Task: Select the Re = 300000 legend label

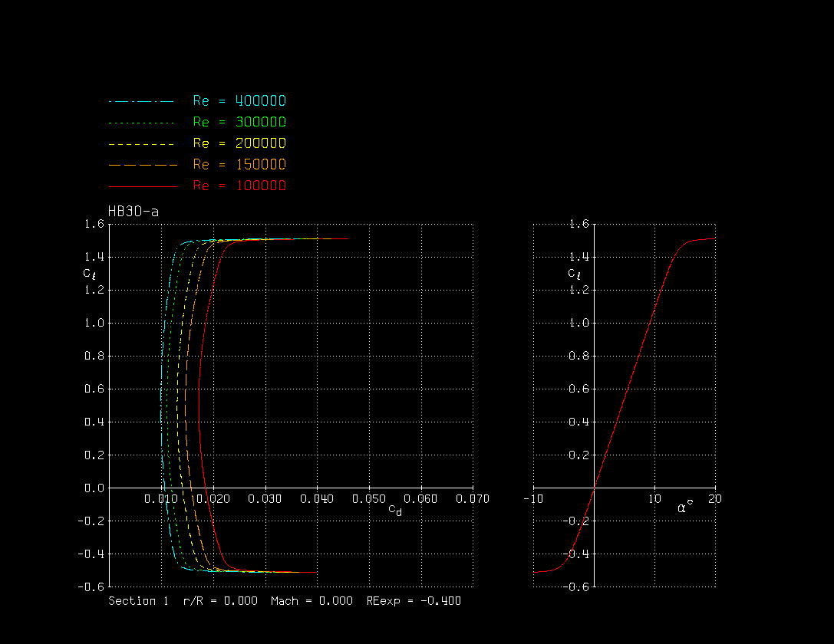Action: (x=239, y=123)
